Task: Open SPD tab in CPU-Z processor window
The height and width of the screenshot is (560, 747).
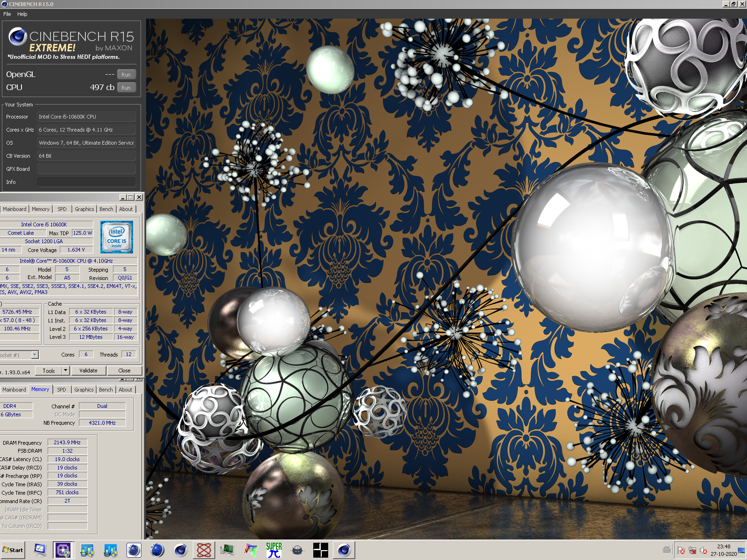Action: (62, 209)
